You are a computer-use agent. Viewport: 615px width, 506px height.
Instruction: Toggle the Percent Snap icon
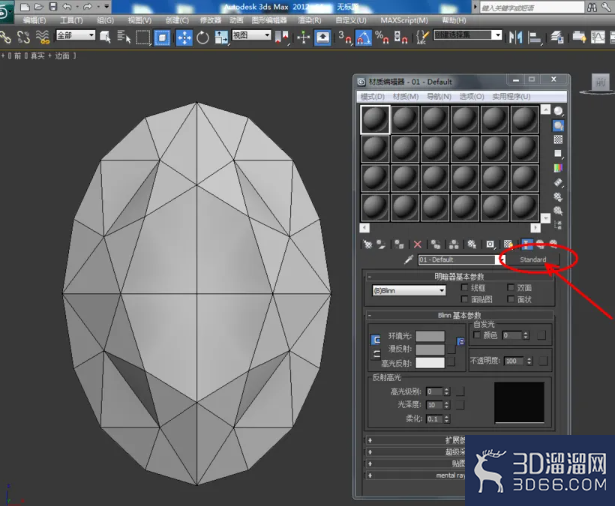point(382,38)
